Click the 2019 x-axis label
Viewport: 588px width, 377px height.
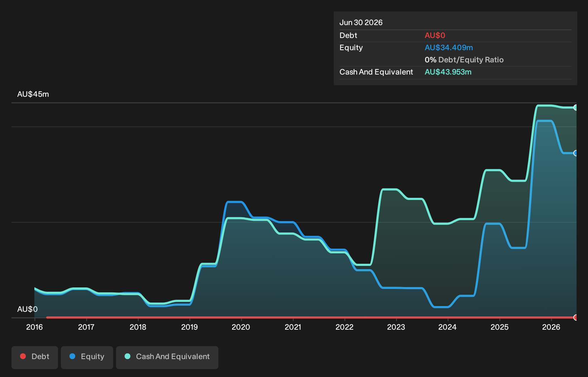pos(189,327)
